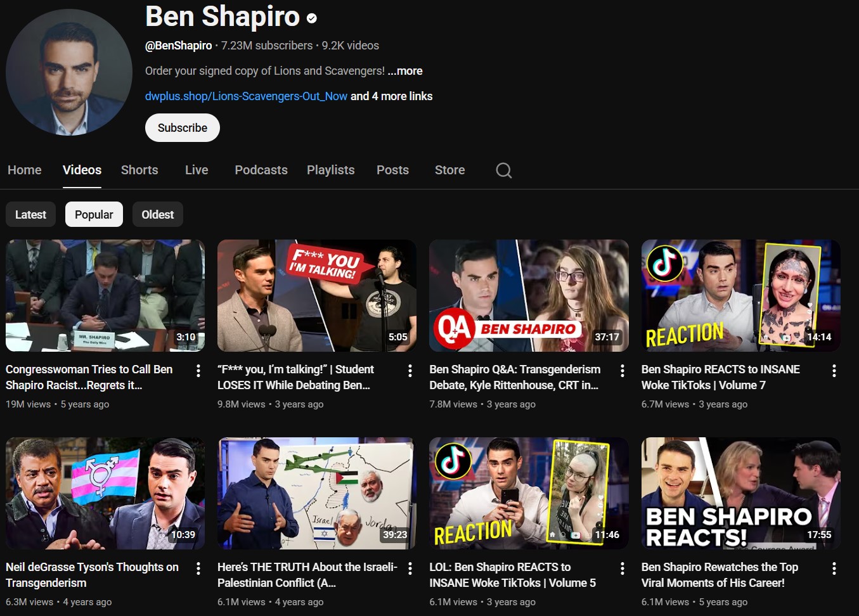Click the '19M views' text
Image resolution: width=859 pixels, height=616 pixels.
[29, 404]
